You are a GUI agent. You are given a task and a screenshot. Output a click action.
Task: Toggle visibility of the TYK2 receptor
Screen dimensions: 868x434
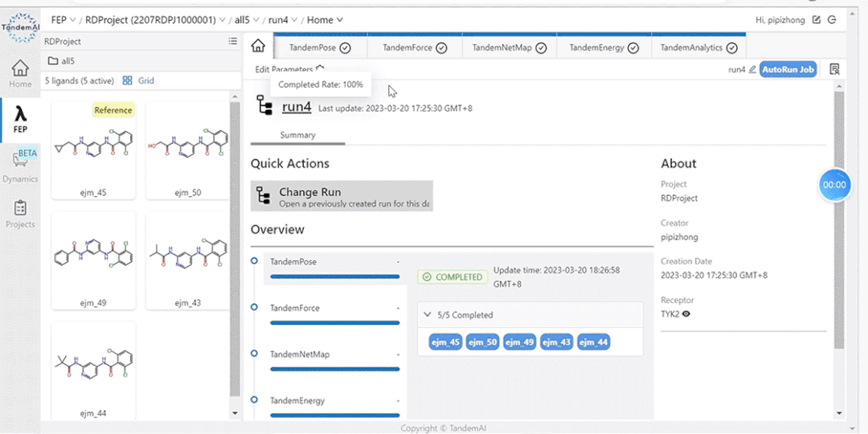pos(686,314)
